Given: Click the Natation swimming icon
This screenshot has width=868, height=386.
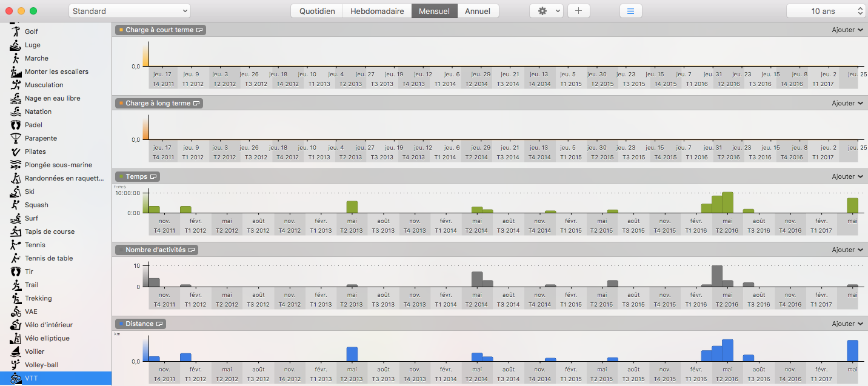Looking at the screenshot, I should 16,111.
